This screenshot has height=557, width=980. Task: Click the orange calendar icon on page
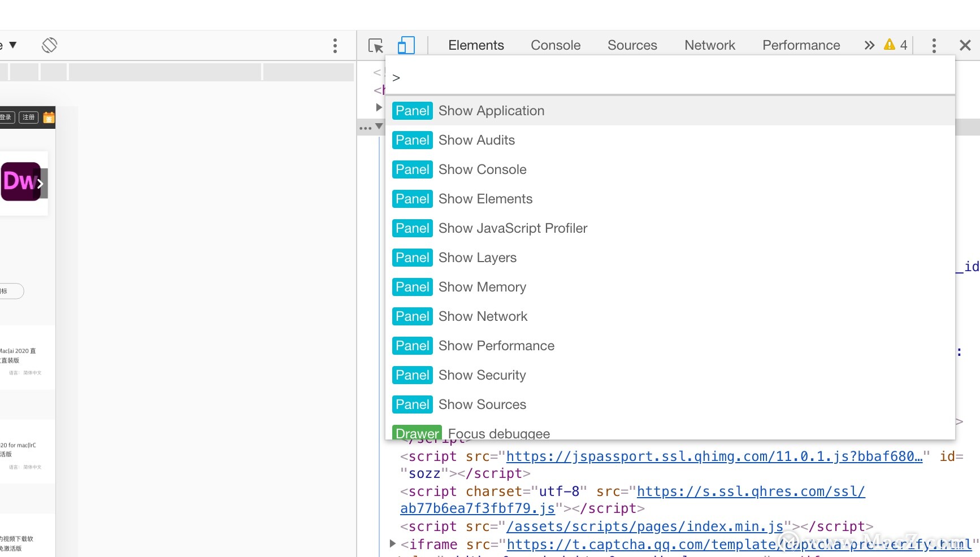49,118
